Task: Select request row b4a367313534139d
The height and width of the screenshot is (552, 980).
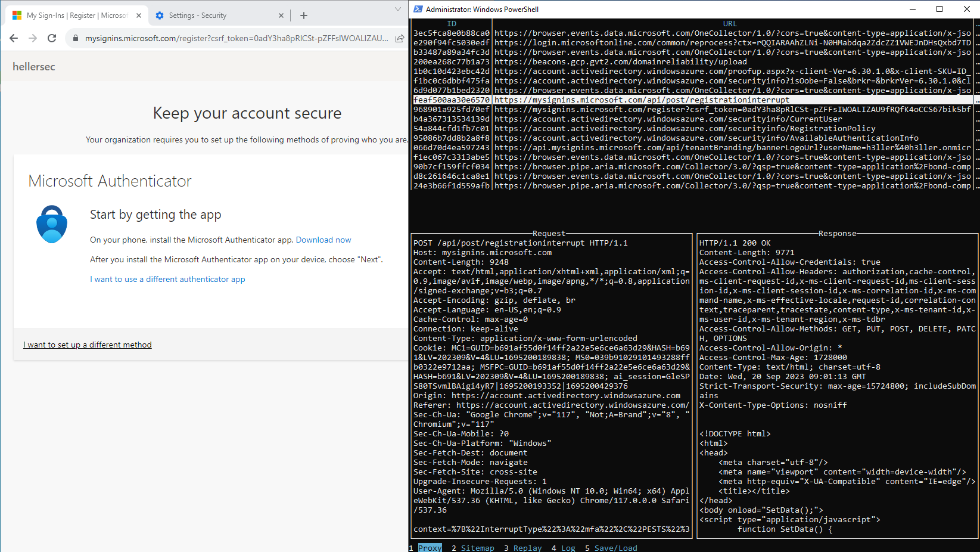Action: (x=693, y=119)
